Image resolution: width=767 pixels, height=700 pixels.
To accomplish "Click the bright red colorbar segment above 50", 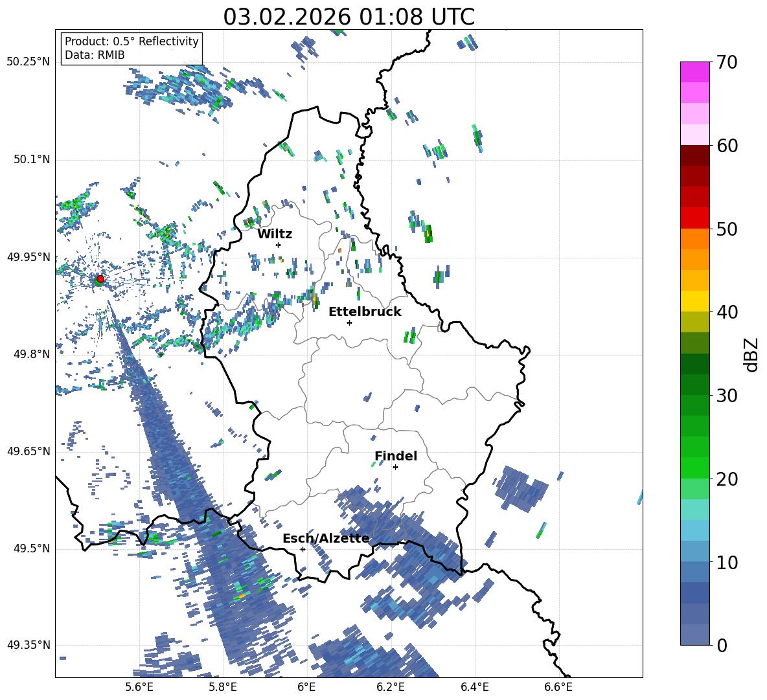I will point(694,218).
